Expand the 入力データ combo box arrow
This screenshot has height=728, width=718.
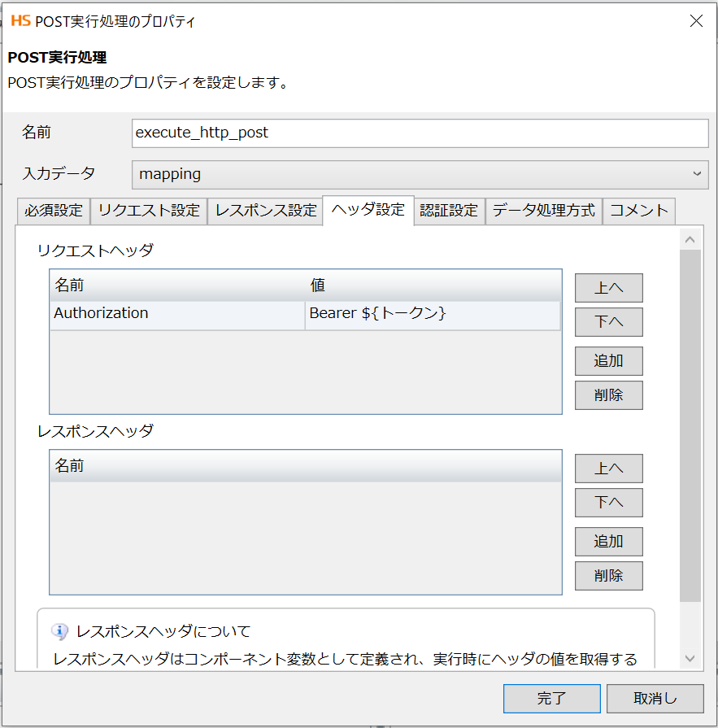pyautogui.click(x=698, y=175)
